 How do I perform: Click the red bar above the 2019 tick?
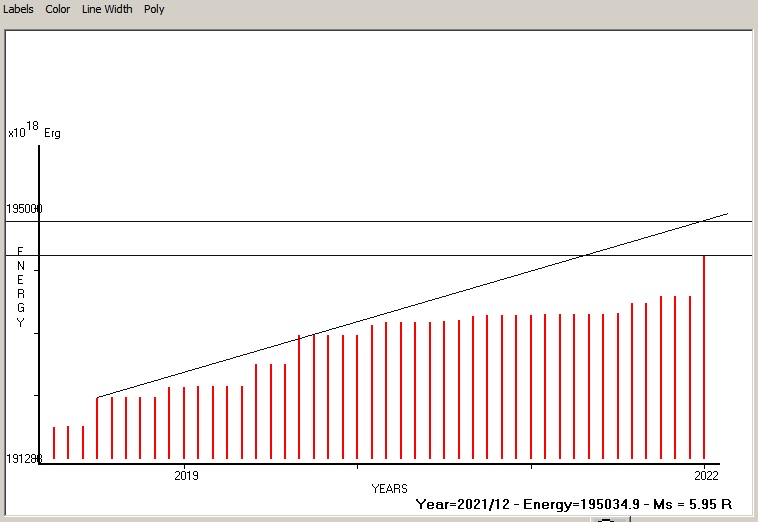pyautogui.click(x=184, y=422)
